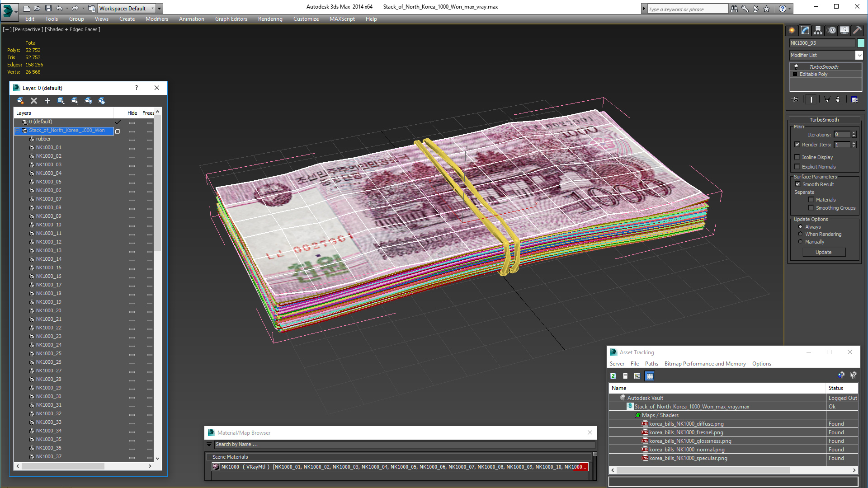Viewport: 868px width, 488px height.
Task: Click the Delete layer X icon
Action: pyautogui.click(x=34, y=101)
